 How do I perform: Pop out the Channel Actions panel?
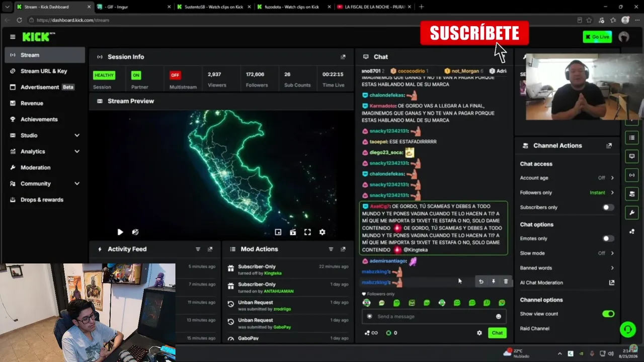[609, 145]
